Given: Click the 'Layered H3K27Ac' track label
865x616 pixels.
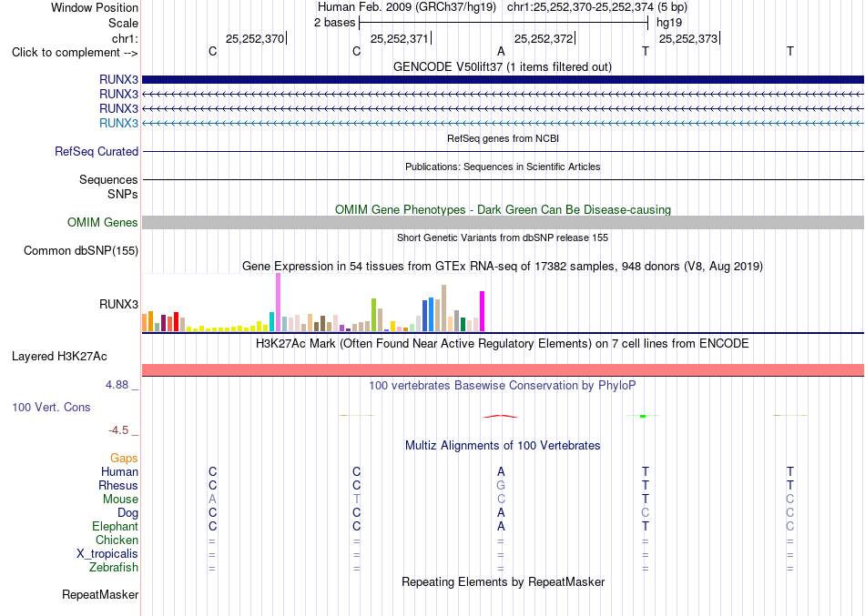Looking at the screenshot, I should tap(59, 357).
